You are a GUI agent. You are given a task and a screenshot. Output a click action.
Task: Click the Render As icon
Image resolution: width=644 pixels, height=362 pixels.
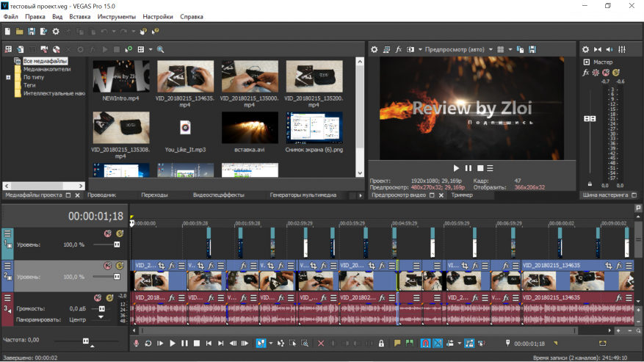click(x=43, y=32)
